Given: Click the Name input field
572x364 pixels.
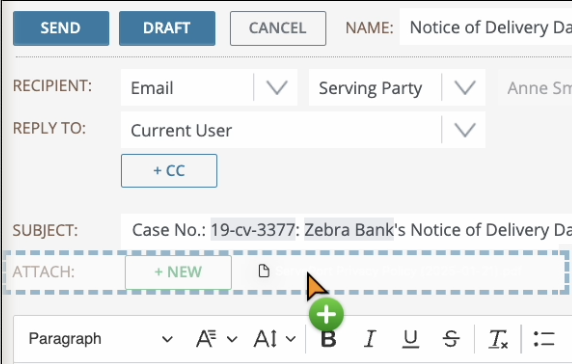Looking at the screenshot, I should (486, 27).
